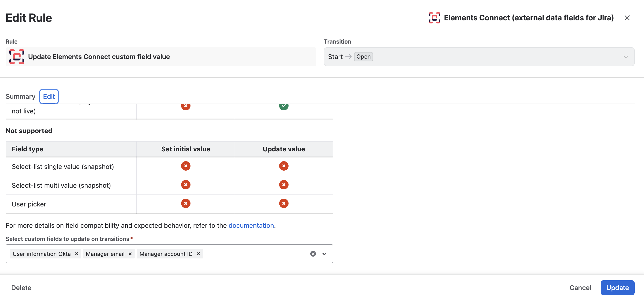Click the Update value column header
644x299 pixels.
(x=284, y=149)
